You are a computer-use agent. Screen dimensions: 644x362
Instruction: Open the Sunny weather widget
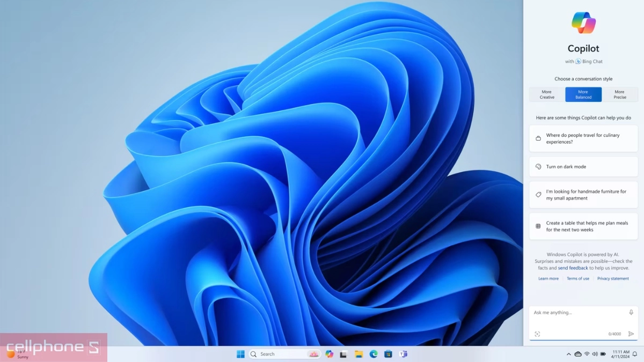(17, 354)
